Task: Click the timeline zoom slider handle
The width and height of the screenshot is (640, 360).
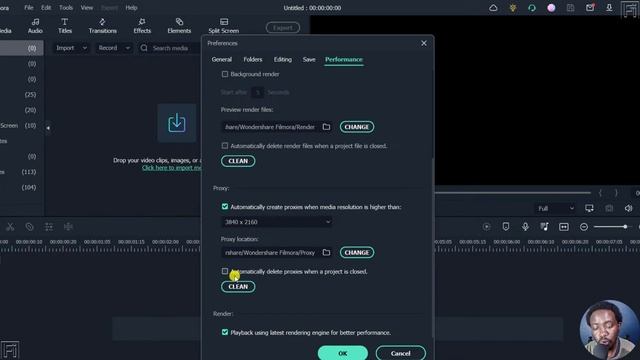Action: [x=625, y=227]
